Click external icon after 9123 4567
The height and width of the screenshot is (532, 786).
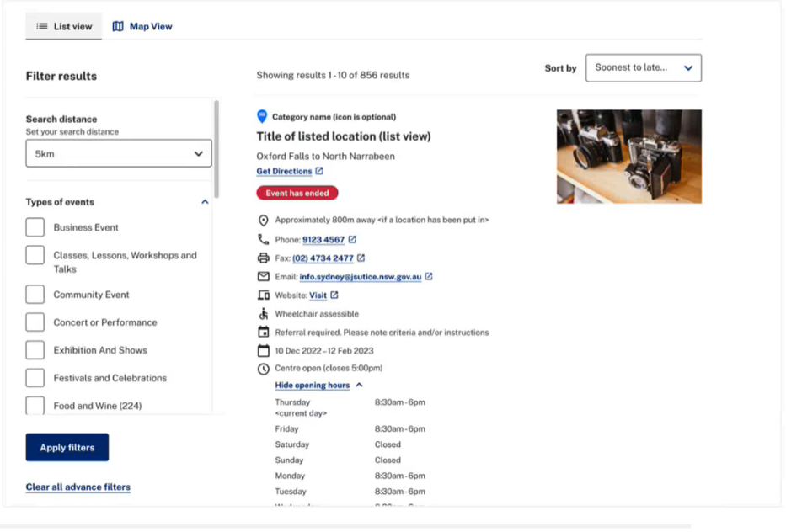click(x=352, y=239)
